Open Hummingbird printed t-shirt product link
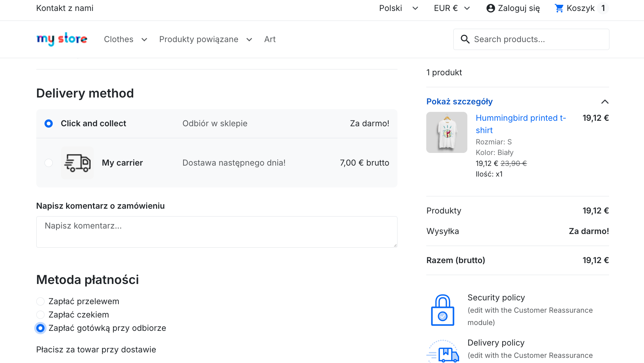644x363 pixels. [521, 124]
